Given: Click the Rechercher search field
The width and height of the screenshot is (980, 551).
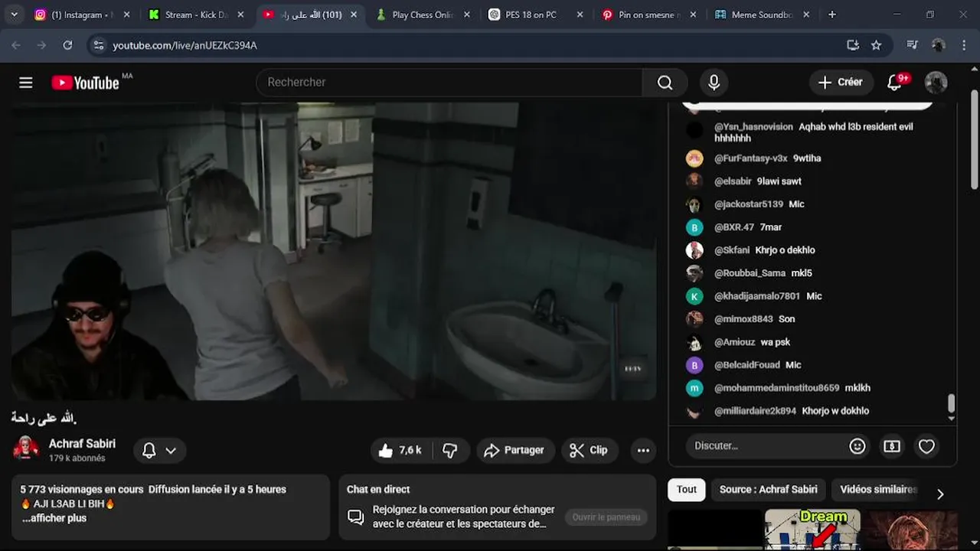Looking at the screenshot, I should [449, 83].
